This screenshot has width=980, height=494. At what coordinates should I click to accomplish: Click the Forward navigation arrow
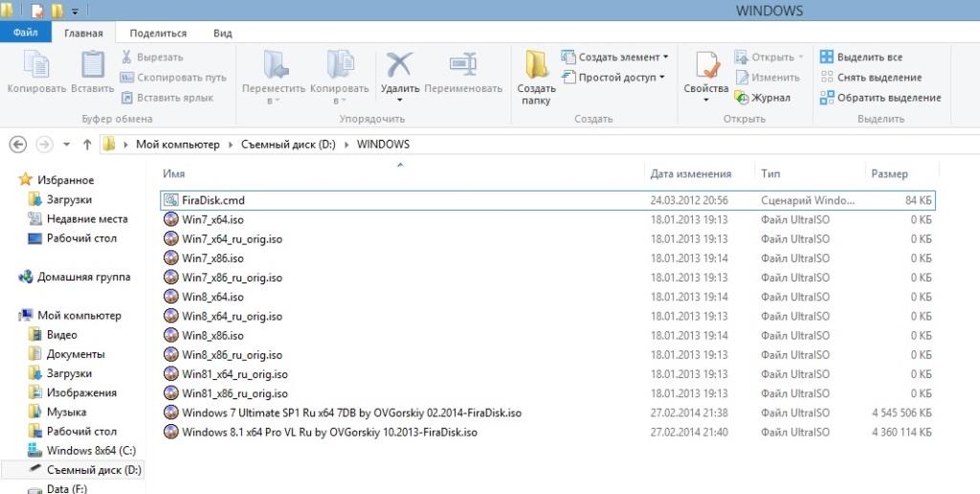(44, 145)
